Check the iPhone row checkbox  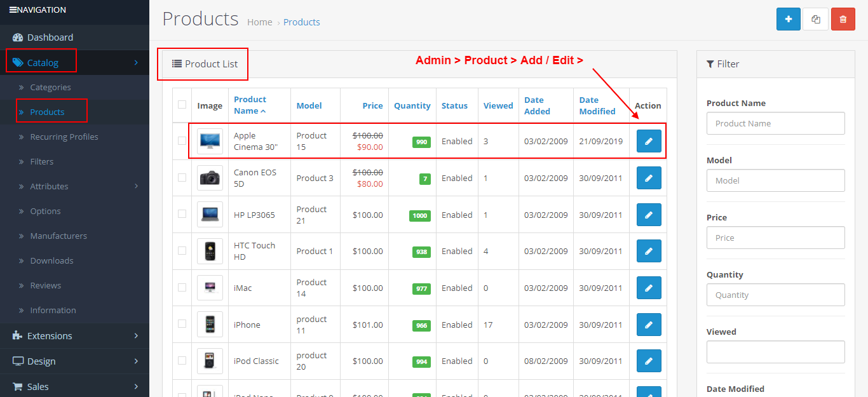pyautogui.click(x=182, y=323)
